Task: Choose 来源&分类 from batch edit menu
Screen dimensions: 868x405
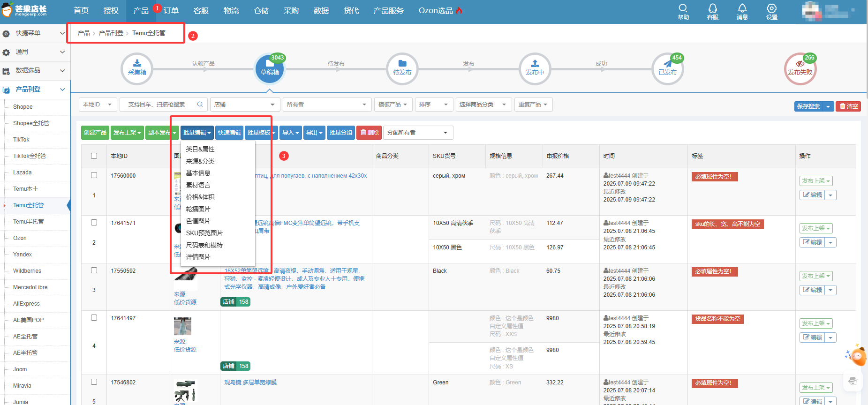Action: pyautogui.click(x=200, y=161)
